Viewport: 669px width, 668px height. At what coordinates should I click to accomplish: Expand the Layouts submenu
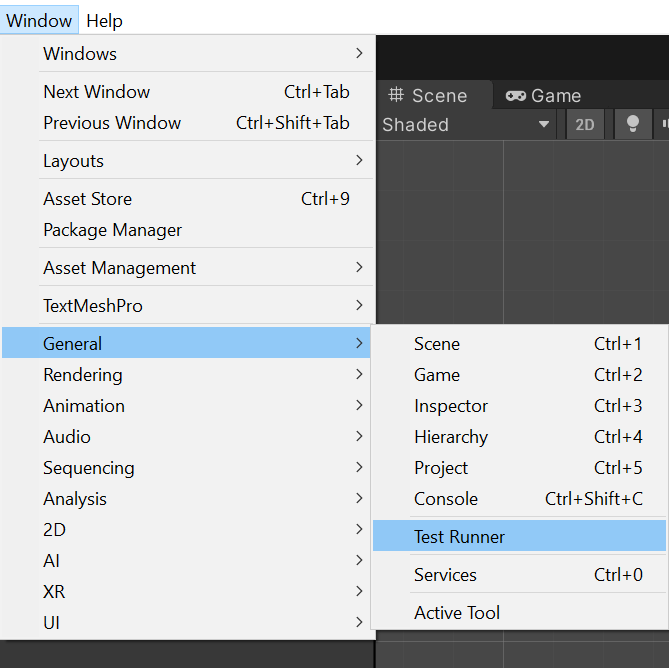(x=190, y=161)
